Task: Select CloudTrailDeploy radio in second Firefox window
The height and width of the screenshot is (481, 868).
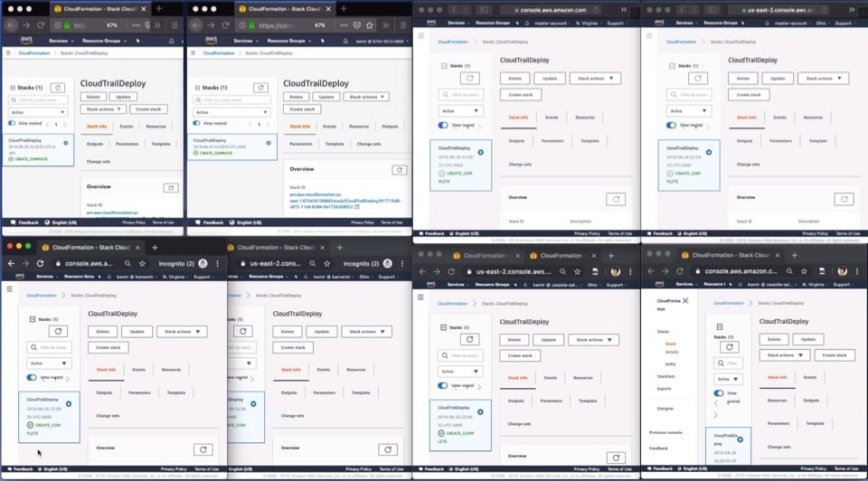Action: point(269,143)
